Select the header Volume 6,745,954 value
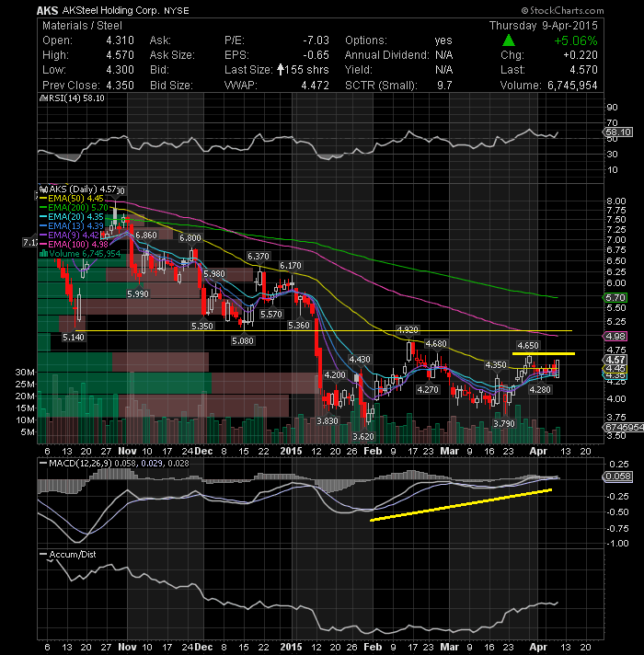This screenshot has width=644, height=655. 572,85
